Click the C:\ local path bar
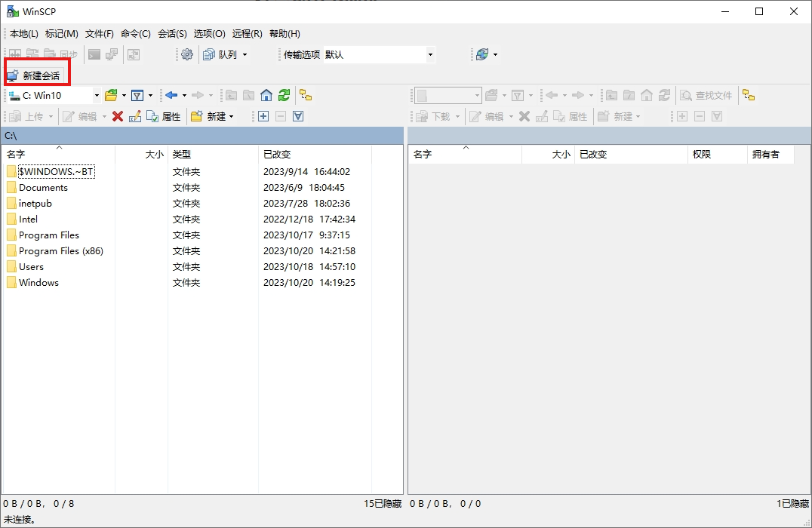 click(202, 136)
